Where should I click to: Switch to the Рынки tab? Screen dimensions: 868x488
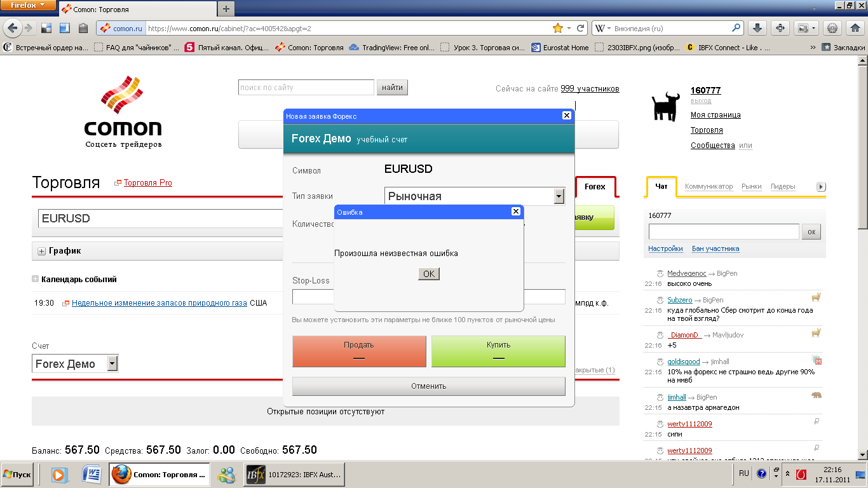pos(752,187)
